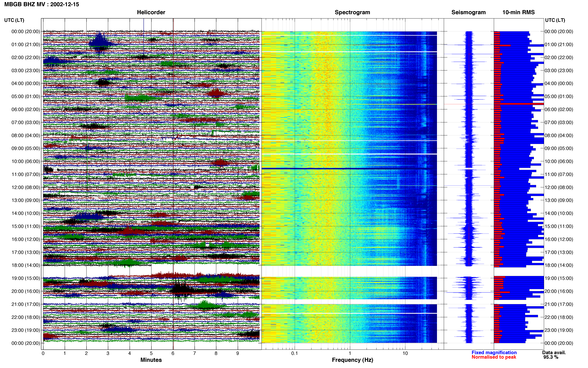Click the 01:00 (21:00) label on the left axis
The width and height of the screenshot is (588, 368).
[x=26, y=45]
